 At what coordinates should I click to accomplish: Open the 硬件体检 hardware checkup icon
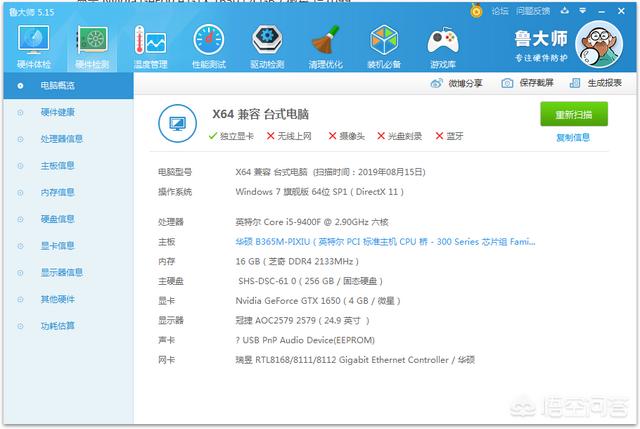tap(33, 44)
